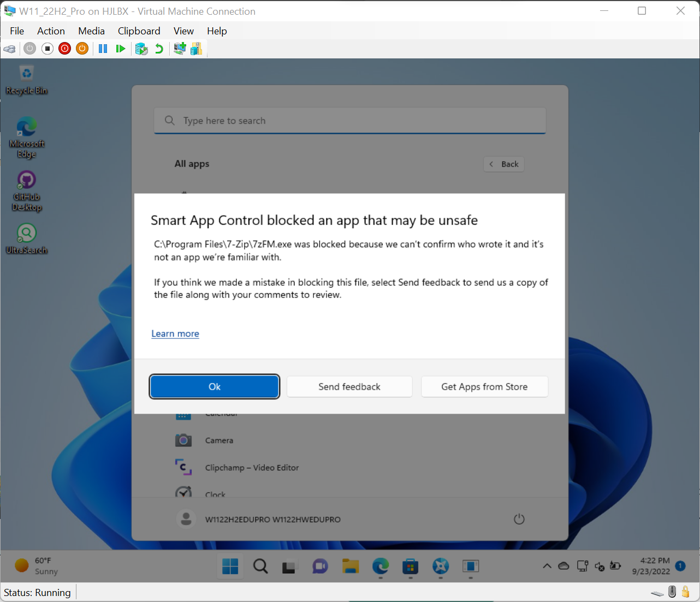Open taskbar Search
This screenshot has height=602, width=700.
(x=260, y=567)
